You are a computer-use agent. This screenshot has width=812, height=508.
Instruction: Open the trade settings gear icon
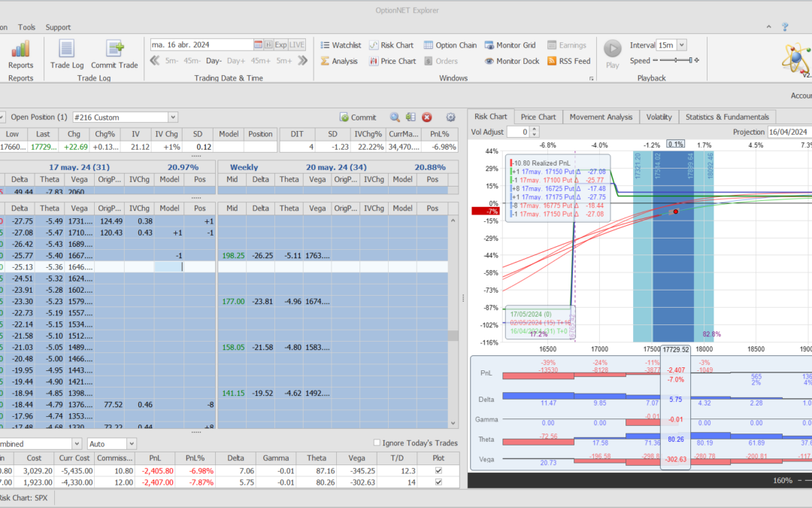click(x=450, y=117)
